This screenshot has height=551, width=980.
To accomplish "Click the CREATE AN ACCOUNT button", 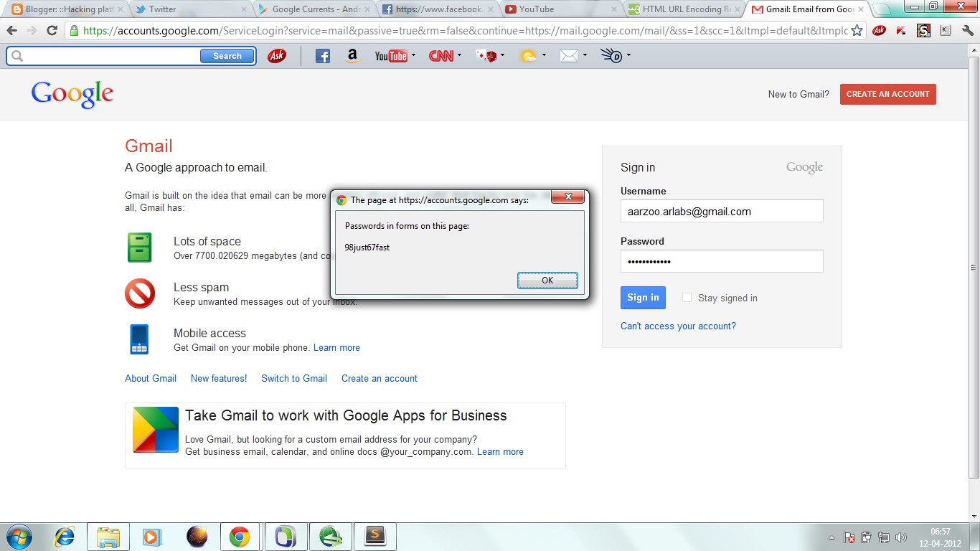I will click(888, 94).
